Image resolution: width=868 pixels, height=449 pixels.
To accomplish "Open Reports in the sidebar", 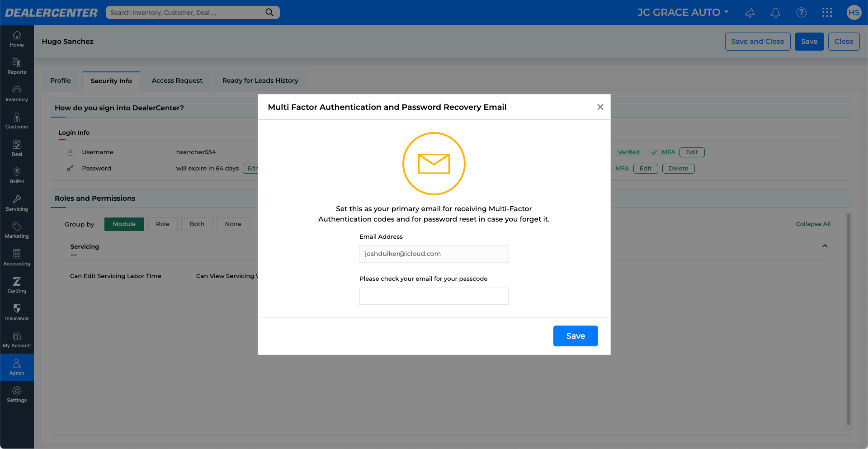I will (x=17, y=66).
